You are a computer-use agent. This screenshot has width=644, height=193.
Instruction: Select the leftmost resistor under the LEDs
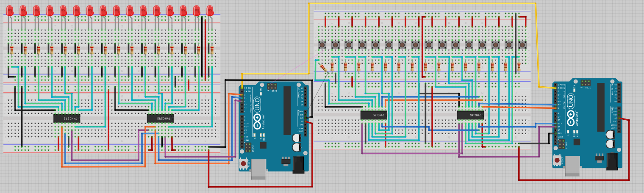click(11, 50)
